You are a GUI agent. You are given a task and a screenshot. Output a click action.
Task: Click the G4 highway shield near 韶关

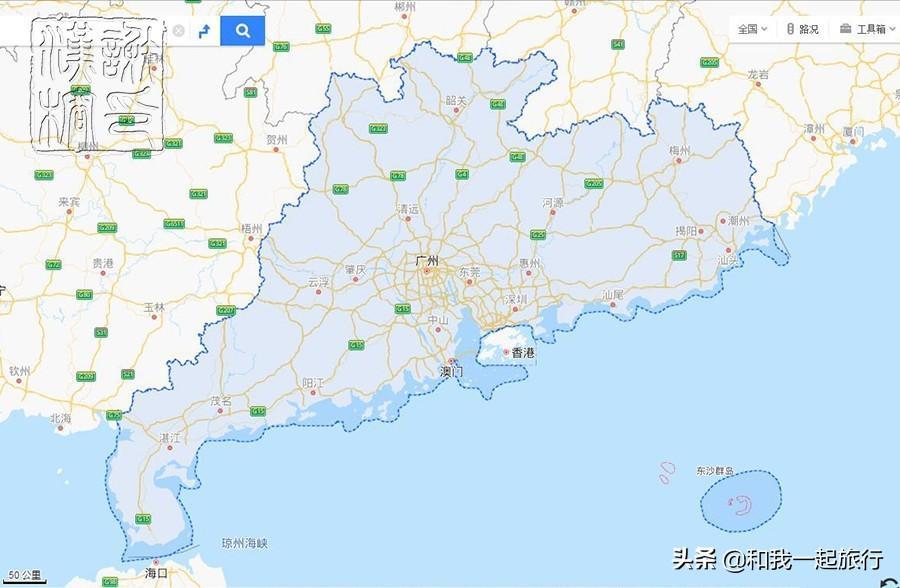(462, 174)
